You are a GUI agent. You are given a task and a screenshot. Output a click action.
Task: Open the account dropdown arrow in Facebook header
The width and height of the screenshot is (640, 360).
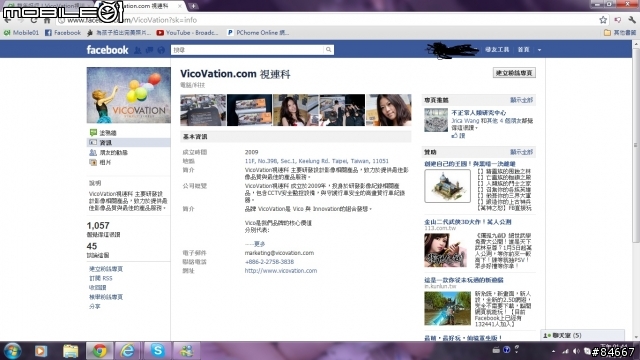[539, 50]
